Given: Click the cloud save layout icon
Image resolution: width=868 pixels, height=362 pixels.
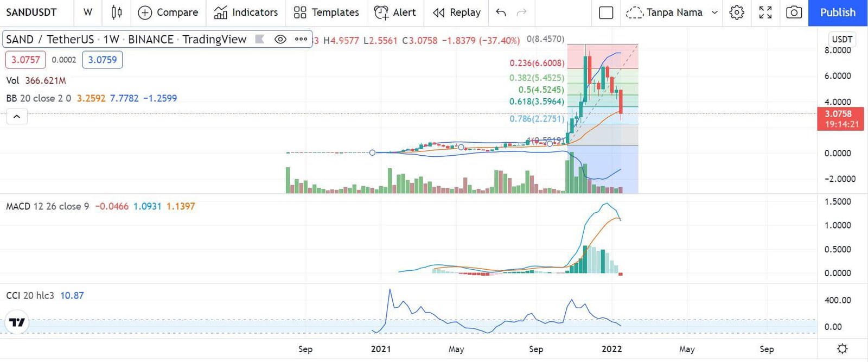Looking at the screenshot, I should (x=634, y=12).
